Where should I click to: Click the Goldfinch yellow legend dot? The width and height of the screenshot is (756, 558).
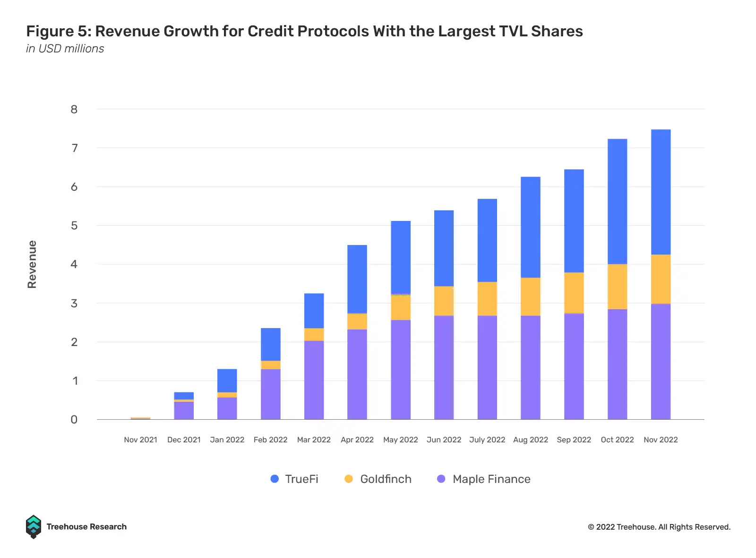pyautogui.click(x=349, y=479)
